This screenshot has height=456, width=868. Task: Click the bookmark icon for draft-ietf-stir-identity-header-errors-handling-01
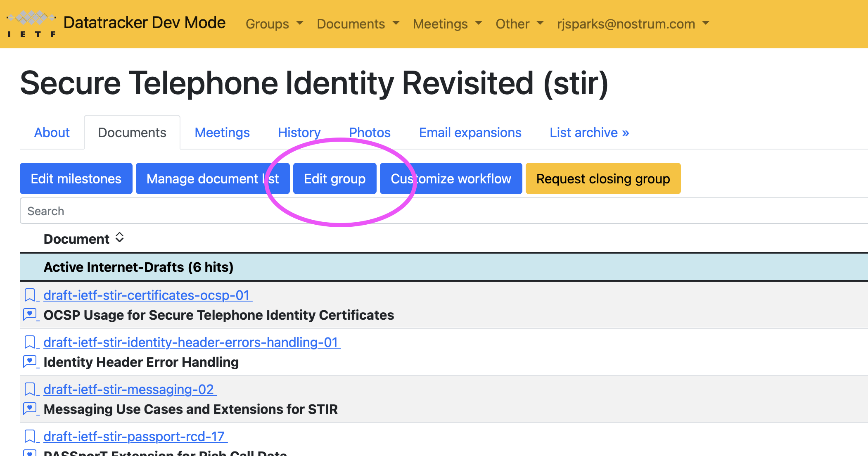(x=30, y=342)
